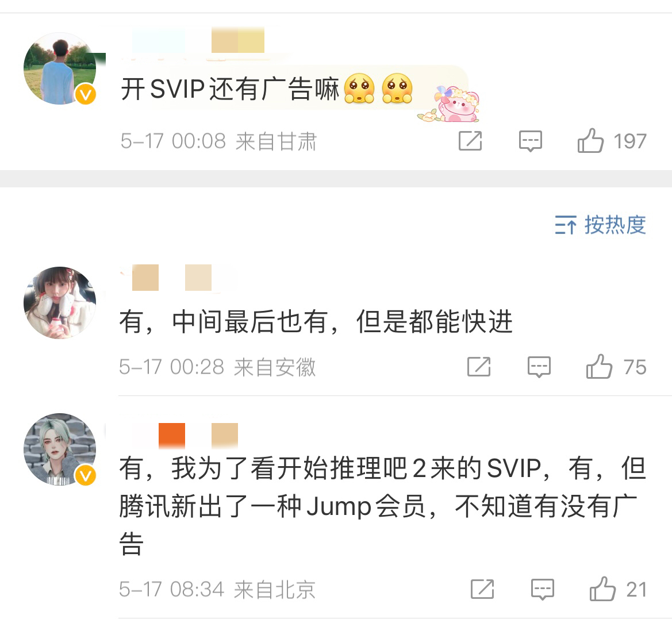
Task: Open the 按热度 sort order dropdown
Action: [x=600, y=225]
